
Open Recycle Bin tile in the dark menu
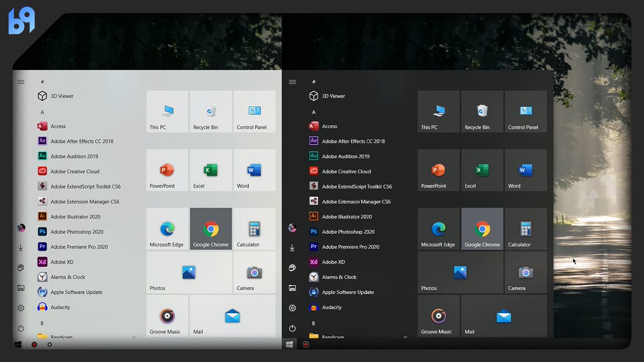pyautogui.click(x=482, y=112)
